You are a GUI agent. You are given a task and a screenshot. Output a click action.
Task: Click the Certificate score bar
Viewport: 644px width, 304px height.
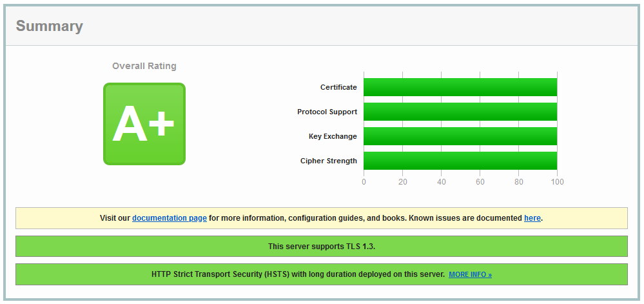pyautogui.click(x=460, y=87)
